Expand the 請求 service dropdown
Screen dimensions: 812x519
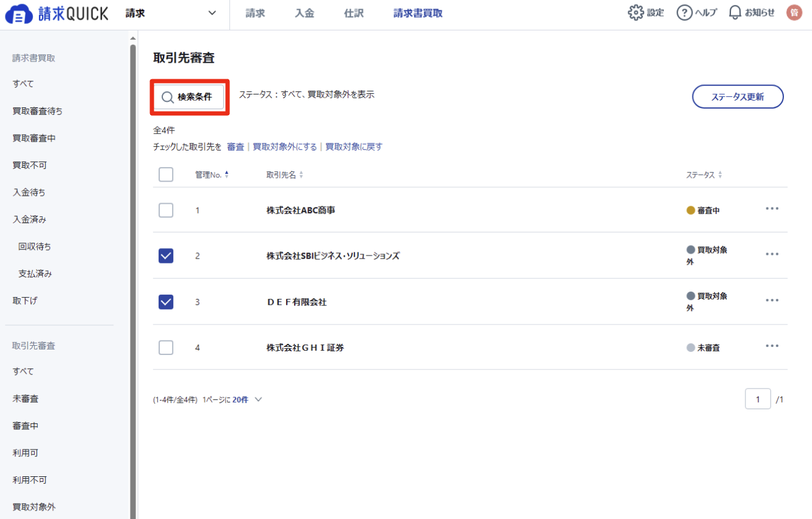coord(171,13)
